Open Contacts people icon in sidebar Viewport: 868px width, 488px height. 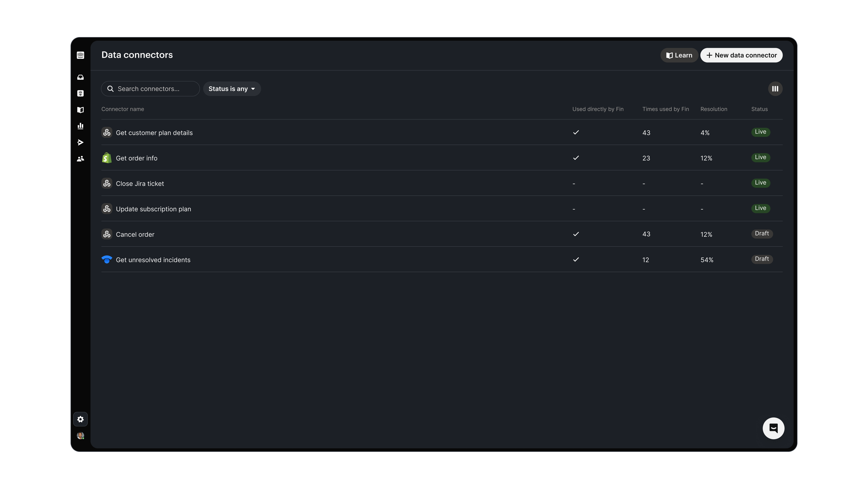tap(80, 159)
